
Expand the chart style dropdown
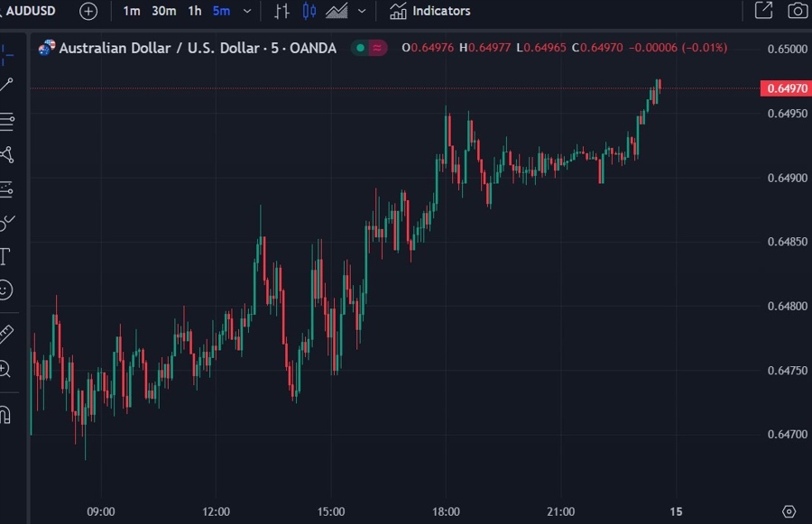(x=362, y=11)
